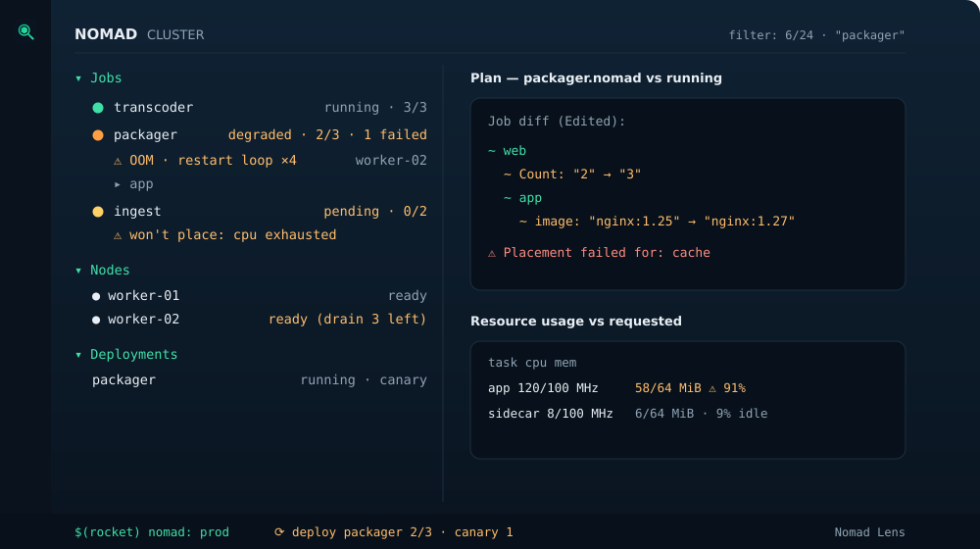The height and width of the screenshot is (549, 980).
Task: Click the Placement failed warning triangle icon
Action: point(492,253)
